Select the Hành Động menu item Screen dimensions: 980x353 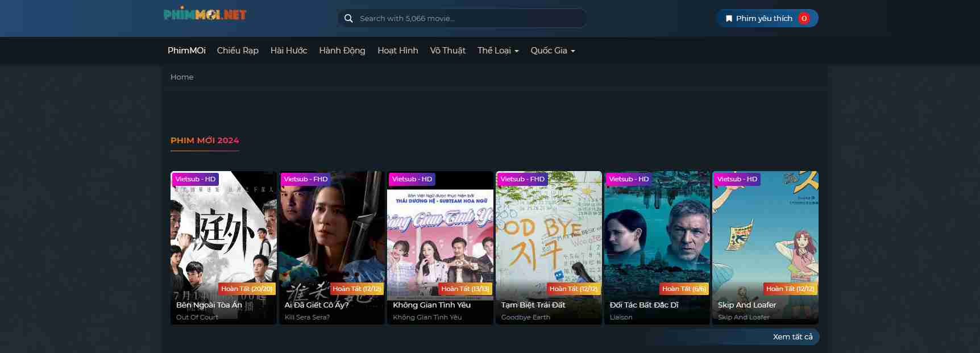(342, 51)
